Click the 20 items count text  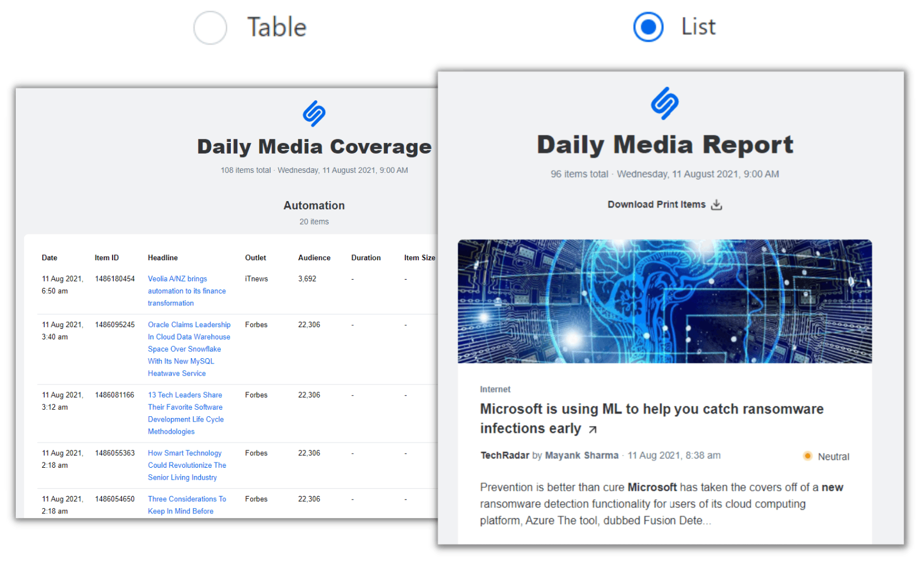coord(314,222)
